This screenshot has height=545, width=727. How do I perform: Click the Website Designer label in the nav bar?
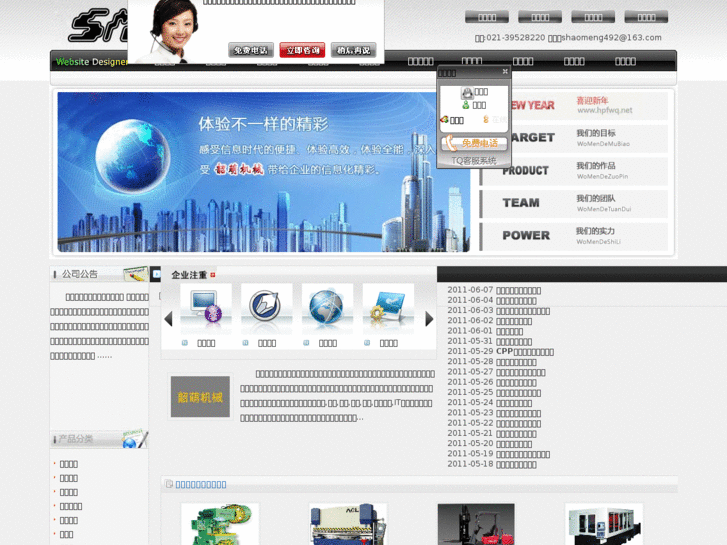click(x=91, y=62)
